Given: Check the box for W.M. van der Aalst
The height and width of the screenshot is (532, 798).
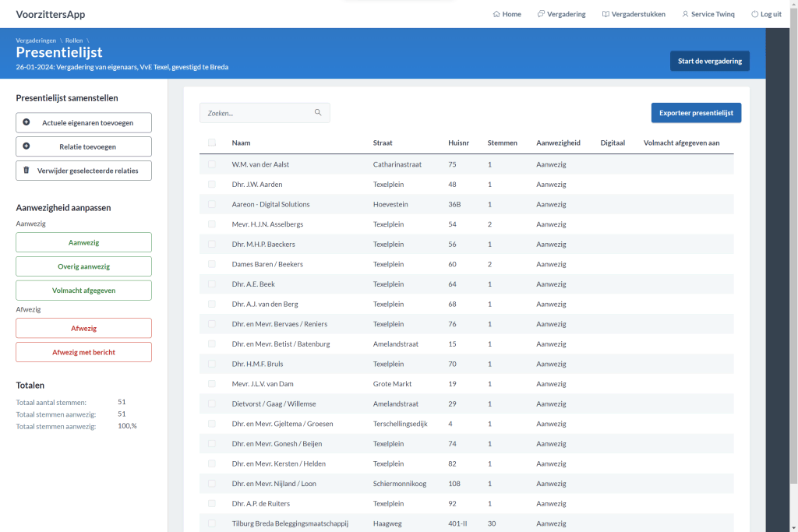Looking at the screenshot, I should [x=212, y=164].
